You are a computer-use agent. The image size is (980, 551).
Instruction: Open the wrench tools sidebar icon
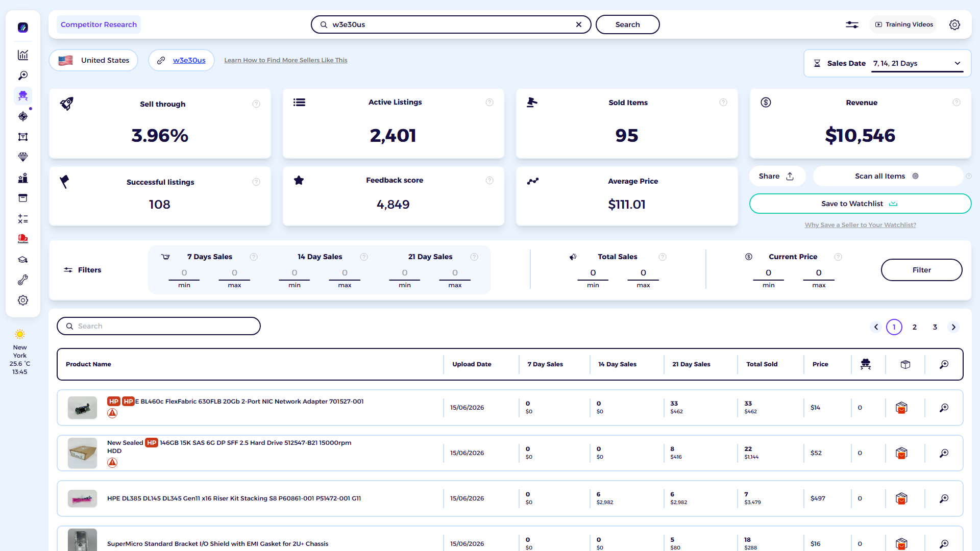click(x=23, y=280)
